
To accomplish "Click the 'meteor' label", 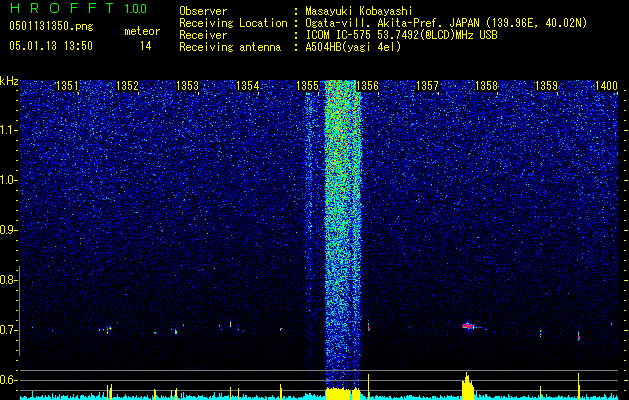I will 142,31.
